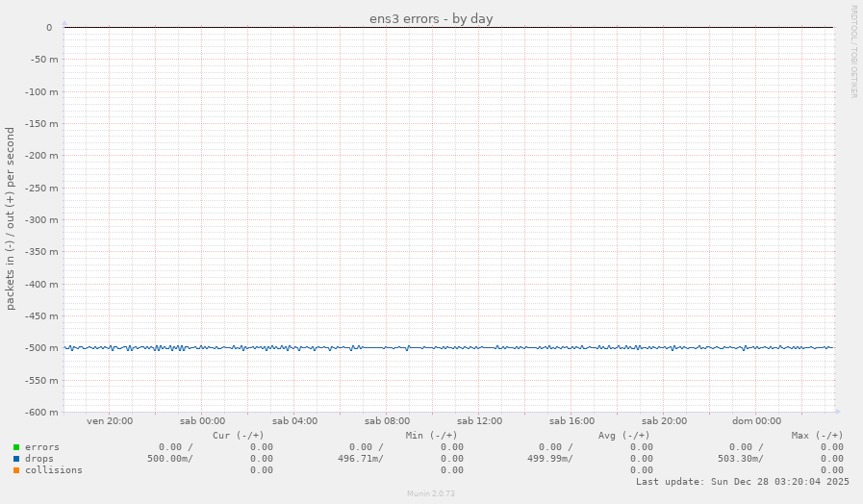
Task: Click the 'Max (-/+)' column header
Action: tap(818, 435)
